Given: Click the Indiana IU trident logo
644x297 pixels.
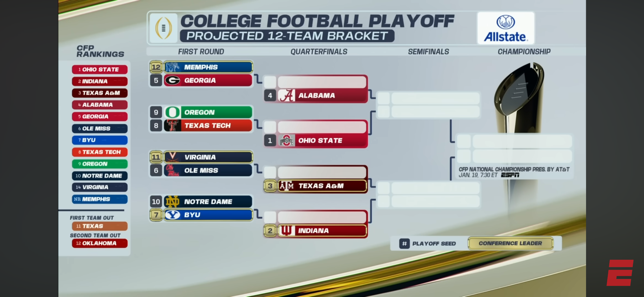Looking at the screenshot, I should coord(286,230).
